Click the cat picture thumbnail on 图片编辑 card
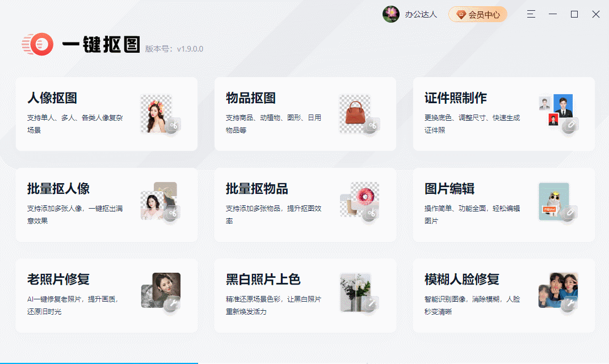 point(554,201)
